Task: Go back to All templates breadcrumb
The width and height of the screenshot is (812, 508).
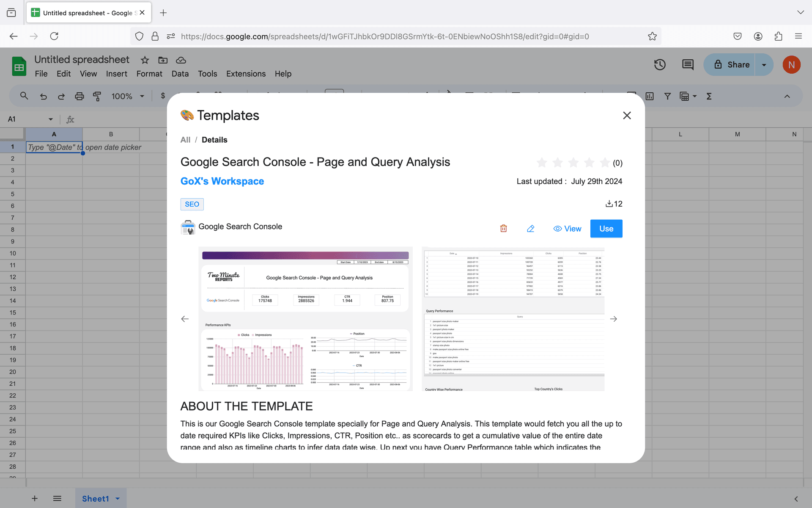Action: click(185, 140)
